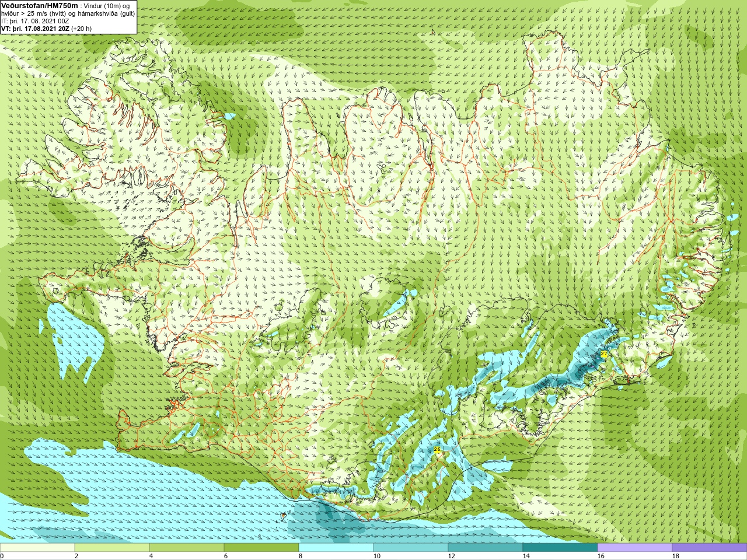Select the 10–12 m/s turquoise legend swatch
This screenshot has height=560, width=747.
(411, 548)
